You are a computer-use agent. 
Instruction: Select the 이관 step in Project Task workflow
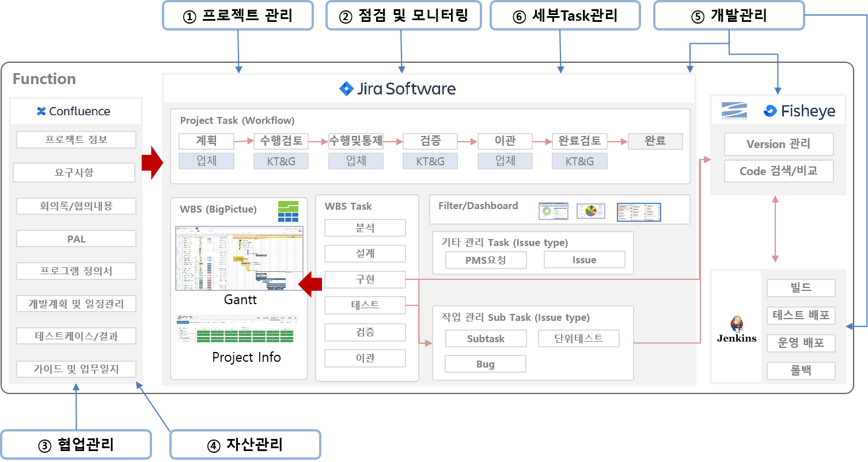coord(505,141)
